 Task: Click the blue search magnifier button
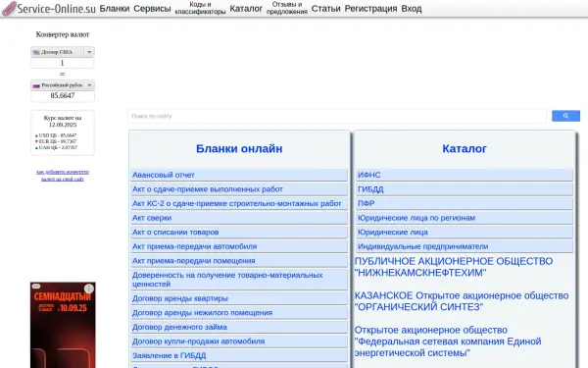[565, 116]
